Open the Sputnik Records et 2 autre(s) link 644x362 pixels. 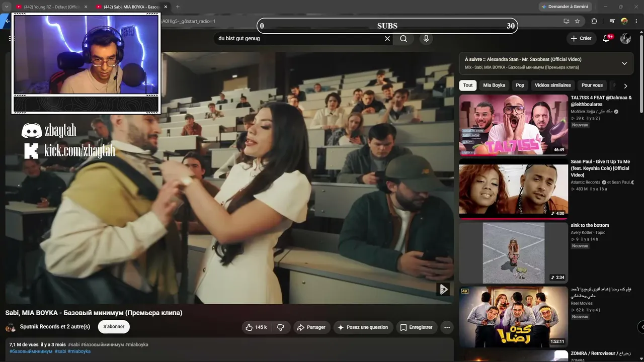tap(55, 327)
